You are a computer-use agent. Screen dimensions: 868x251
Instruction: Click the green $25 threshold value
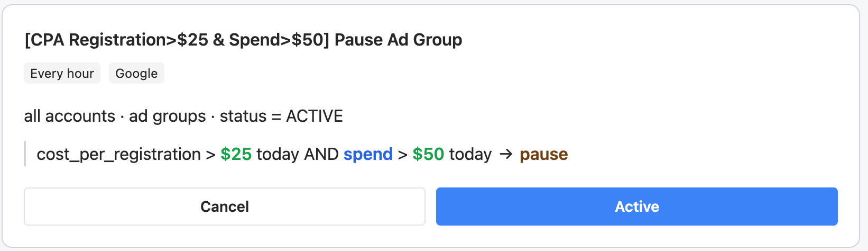pos(236,154)
